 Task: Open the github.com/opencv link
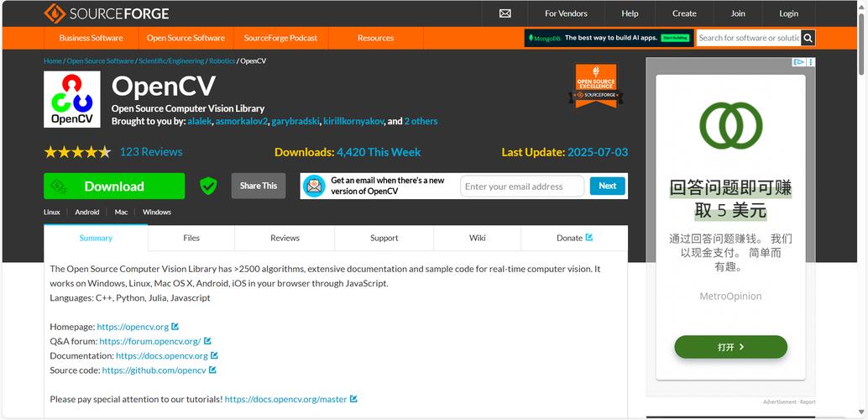click(x=154, y=370)
